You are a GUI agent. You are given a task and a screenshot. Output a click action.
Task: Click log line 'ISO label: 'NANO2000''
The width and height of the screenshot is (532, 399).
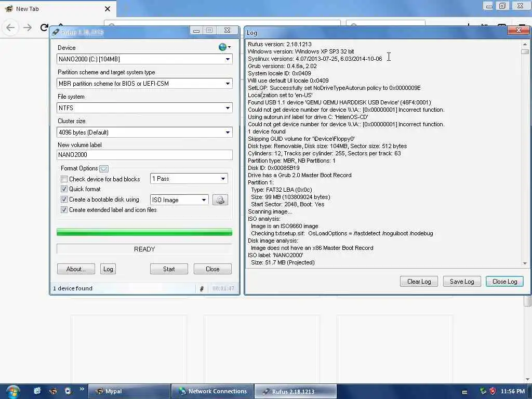pyautogui.click(x=275, y=255)
